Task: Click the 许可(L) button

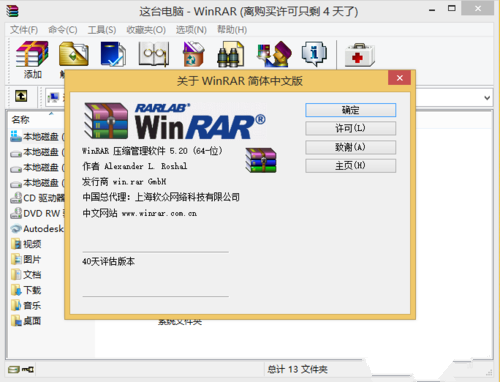Action: (351, 128)
